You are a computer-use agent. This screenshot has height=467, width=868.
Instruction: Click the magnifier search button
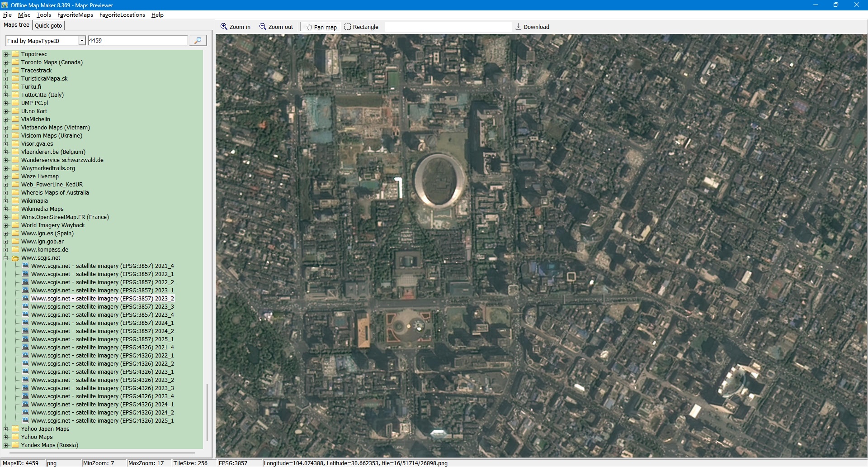tap(198, 41)
